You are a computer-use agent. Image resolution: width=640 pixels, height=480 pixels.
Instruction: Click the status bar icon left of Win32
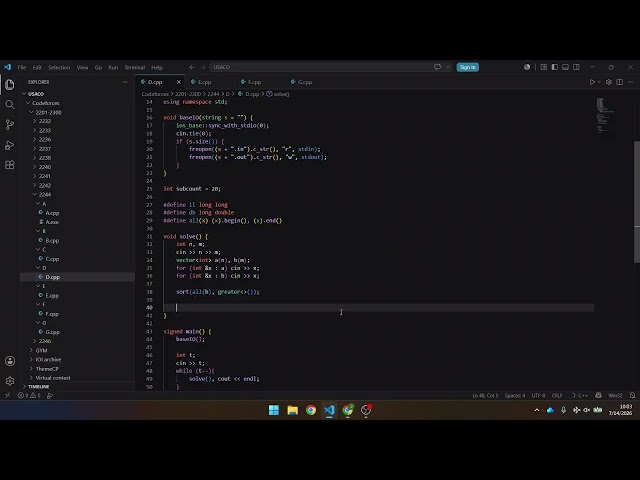click(x=598, y=396)
